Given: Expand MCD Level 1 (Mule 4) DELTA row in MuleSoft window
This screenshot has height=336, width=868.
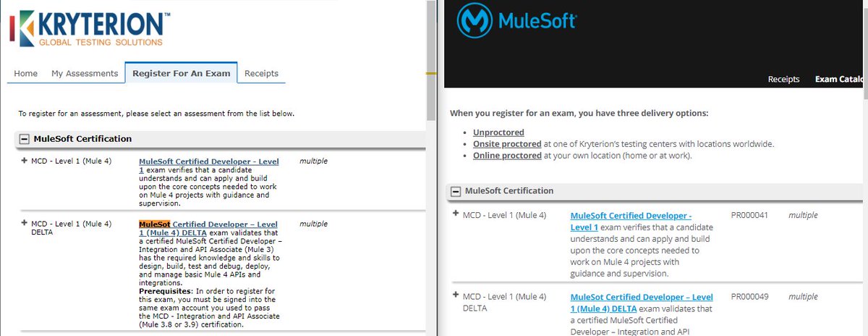Looking at the screenshot, I should [456, 295].
